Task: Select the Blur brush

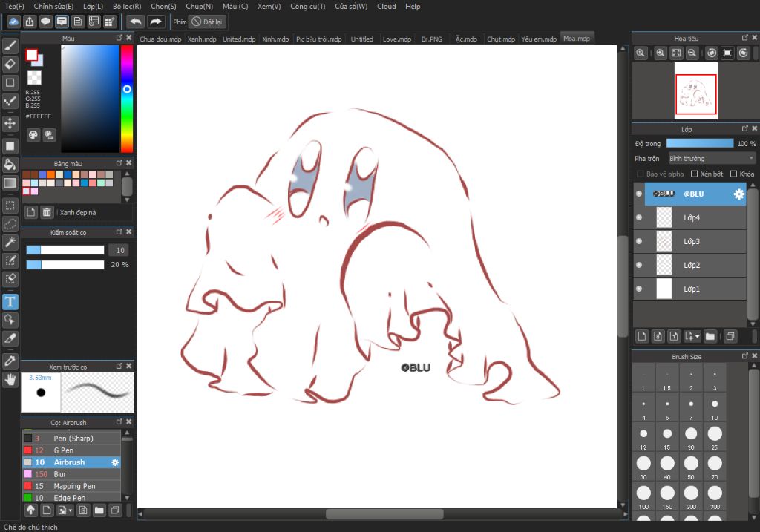Action: 71,474
